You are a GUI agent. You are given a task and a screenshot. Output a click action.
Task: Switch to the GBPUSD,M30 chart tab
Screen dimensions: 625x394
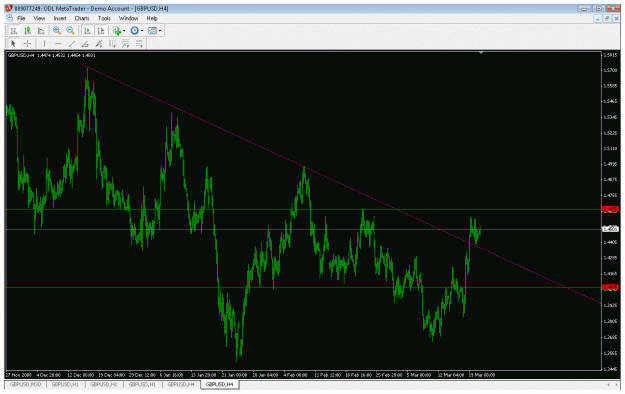(x=26, y=384)
